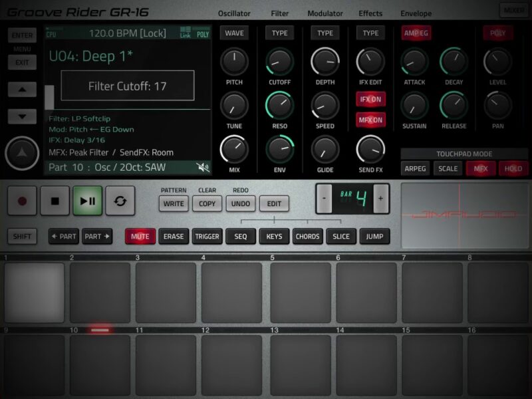Screen dimensions: 532x399
Task: Disable the IFX ON toggle
Action: coord(370,99)
